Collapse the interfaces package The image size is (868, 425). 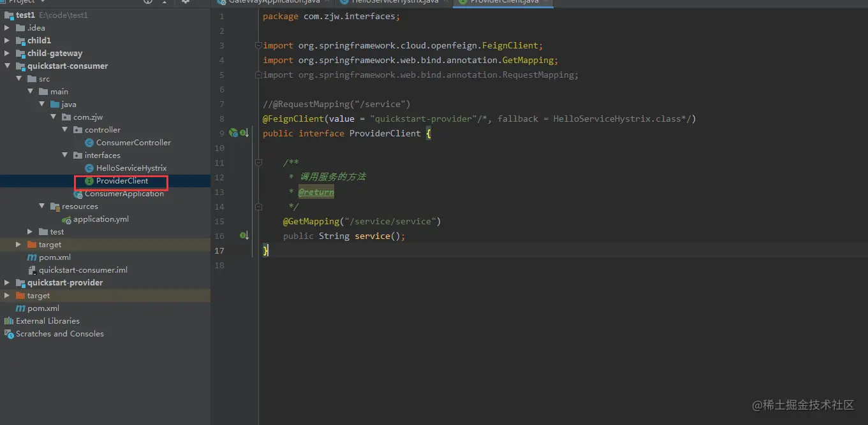click(65, 155)
